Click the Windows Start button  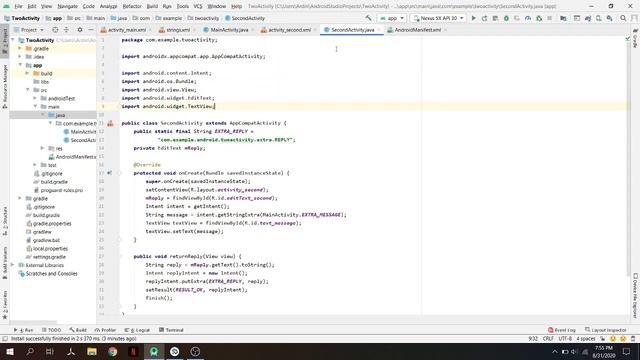(9, 351)
